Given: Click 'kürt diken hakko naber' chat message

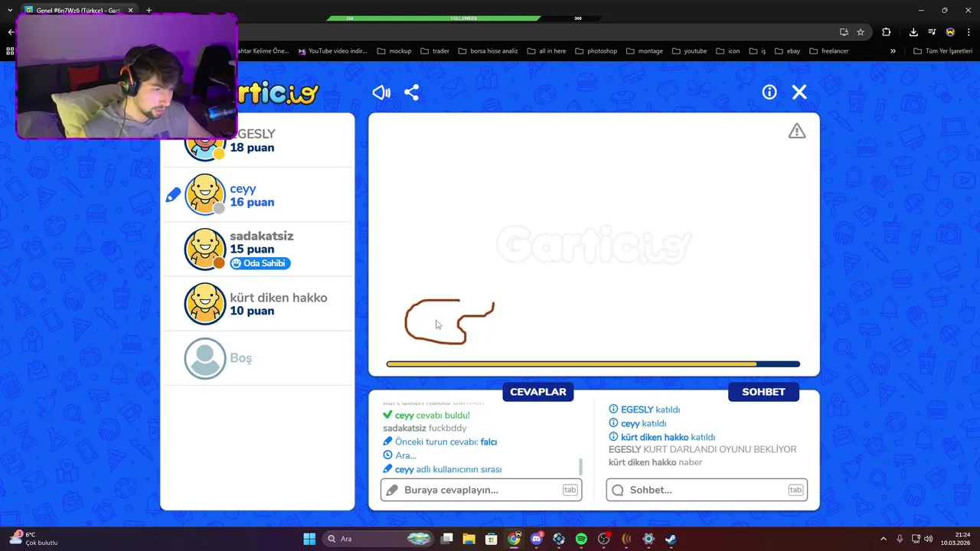Looking at the screenshot, I should point(655,462).
